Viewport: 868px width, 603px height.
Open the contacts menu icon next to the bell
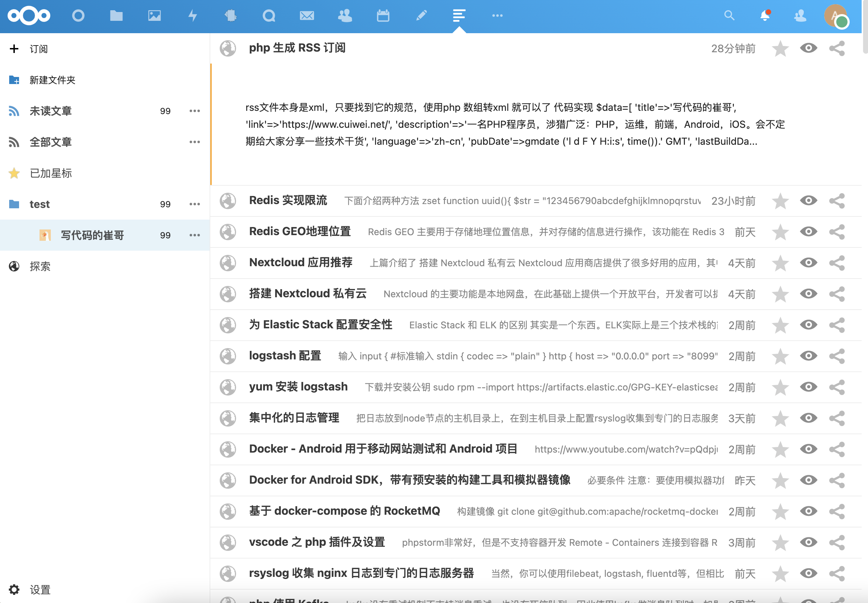[800, 16]
